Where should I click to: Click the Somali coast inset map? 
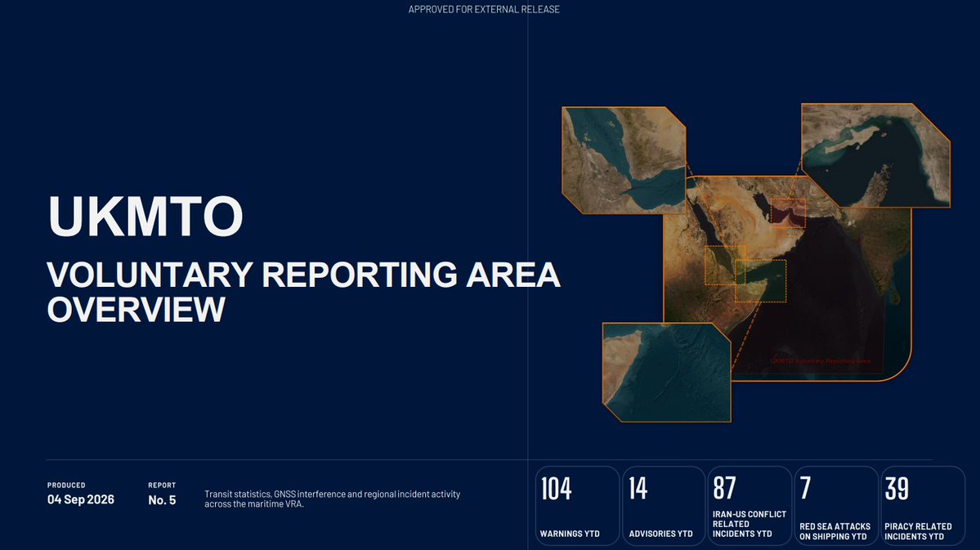pos(666,372)
